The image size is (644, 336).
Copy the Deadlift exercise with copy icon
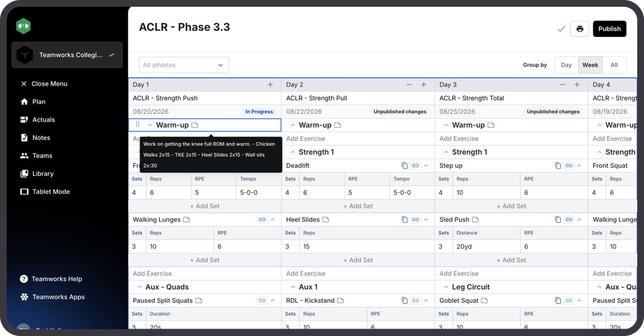[404, 165]
